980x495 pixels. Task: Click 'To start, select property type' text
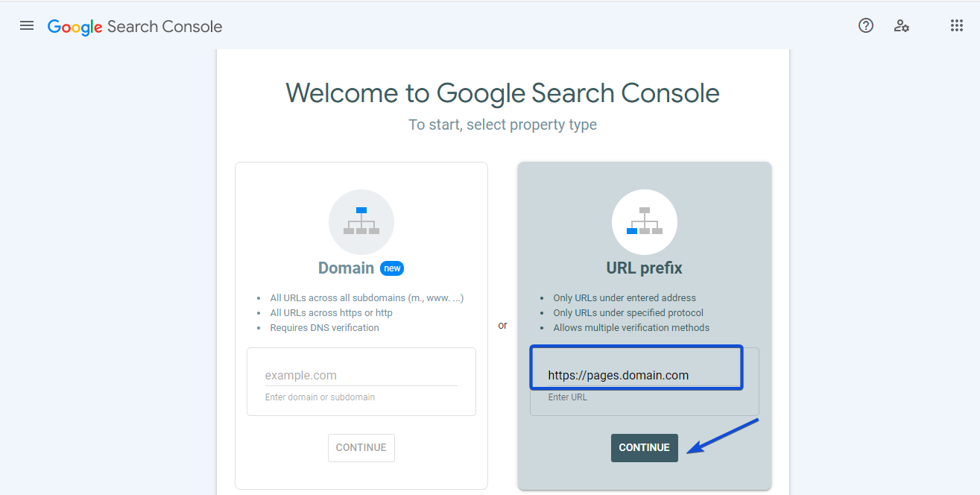503,124
